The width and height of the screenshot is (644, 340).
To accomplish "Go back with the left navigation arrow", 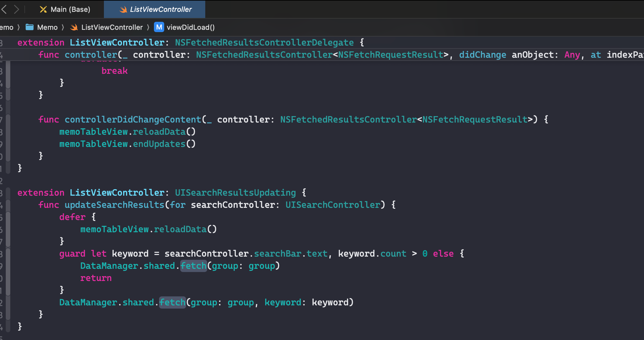I will point(4,9).
